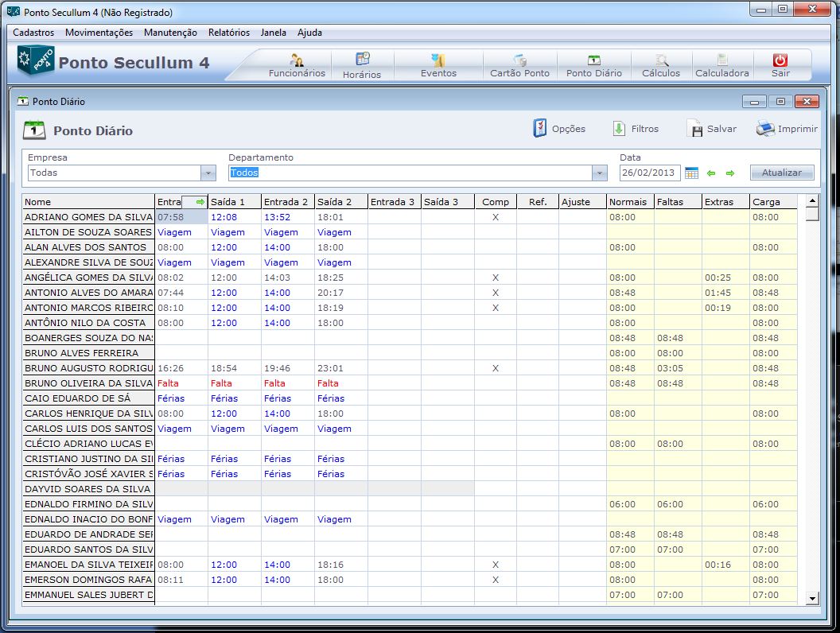
Task: Click the 20:17 Saída 2 cell
Action: 340,293
